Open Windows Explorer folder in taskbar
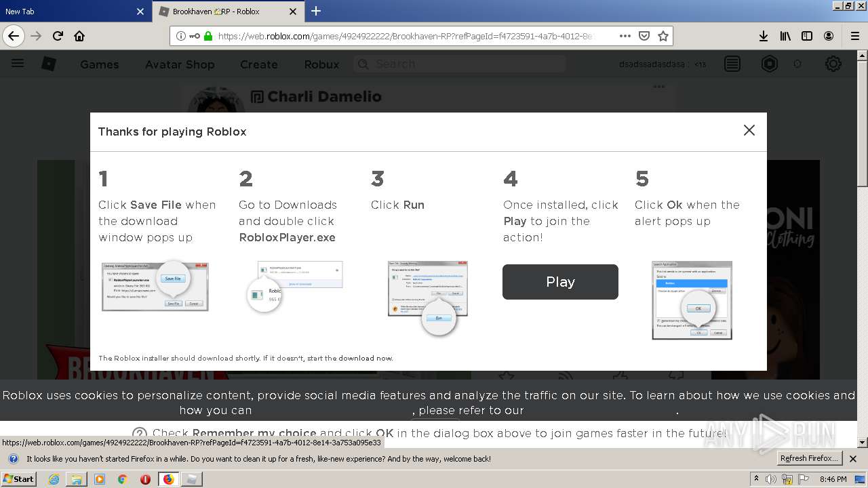Viewport: 868px width, 488px height. (x=77, y=479)
